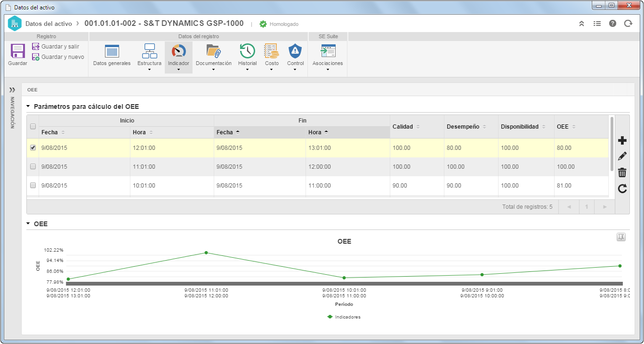Check the 11:01:00 row checkbox
The height and width of the screenshot is (344, 644).
pos(33,166)
